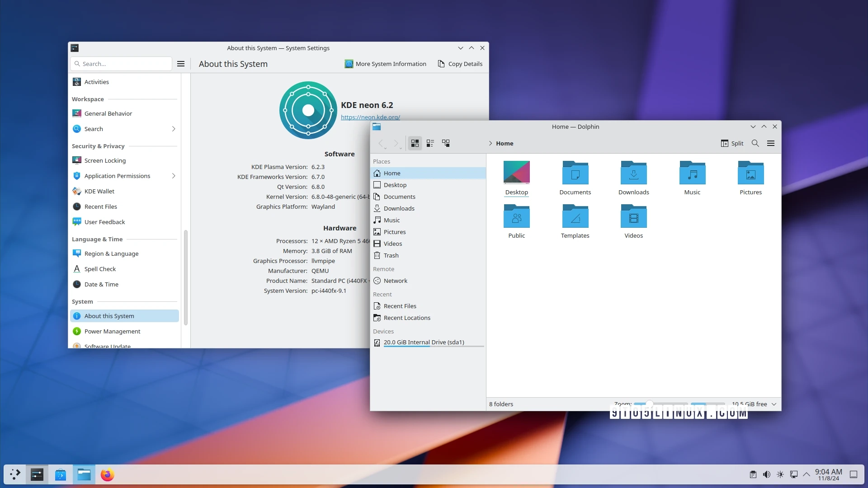This screenshot has height=488, width=868.
Task: Open the System Settings hamburger menu
Action: 181,64
